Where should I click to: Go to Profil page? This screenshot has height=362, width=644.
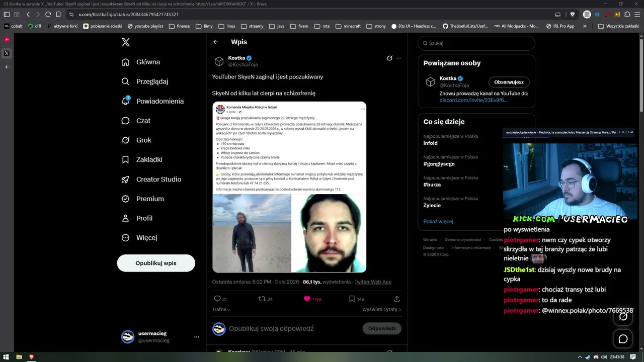tap(137, 218)
